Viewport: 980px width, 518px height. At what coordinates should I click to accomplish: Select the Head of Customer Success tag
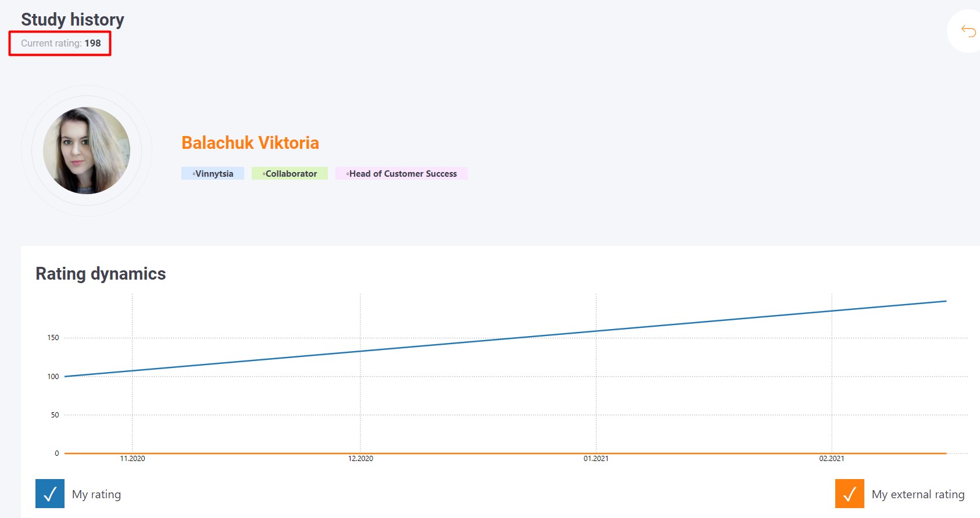coord(402,173)
